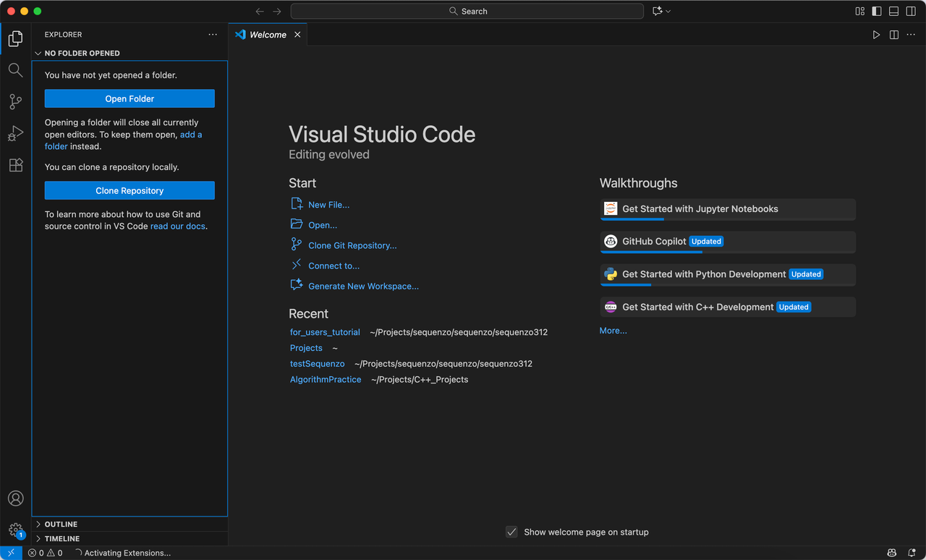The height and width of the screenshot is (560, 926).
Task: Toggle the primary side bar layout button
Action: pyautogui.click(x=877, y=12)
